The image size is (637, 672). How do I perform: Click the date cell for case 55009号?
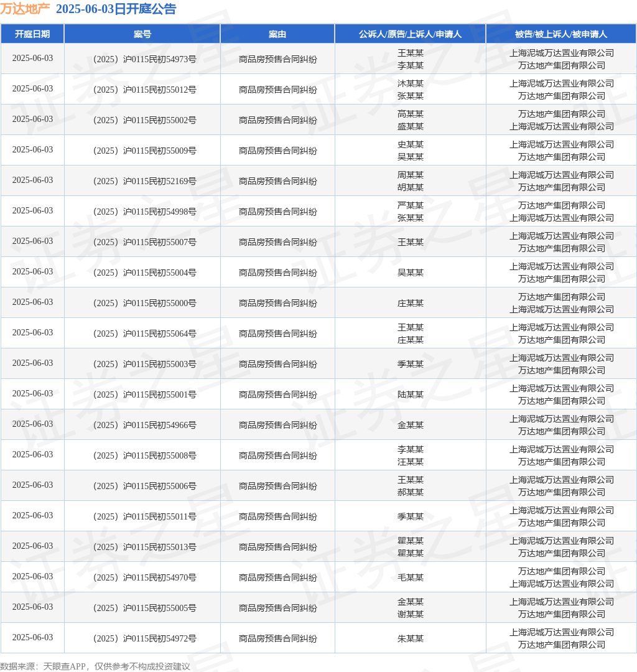[x=32, y=149]
